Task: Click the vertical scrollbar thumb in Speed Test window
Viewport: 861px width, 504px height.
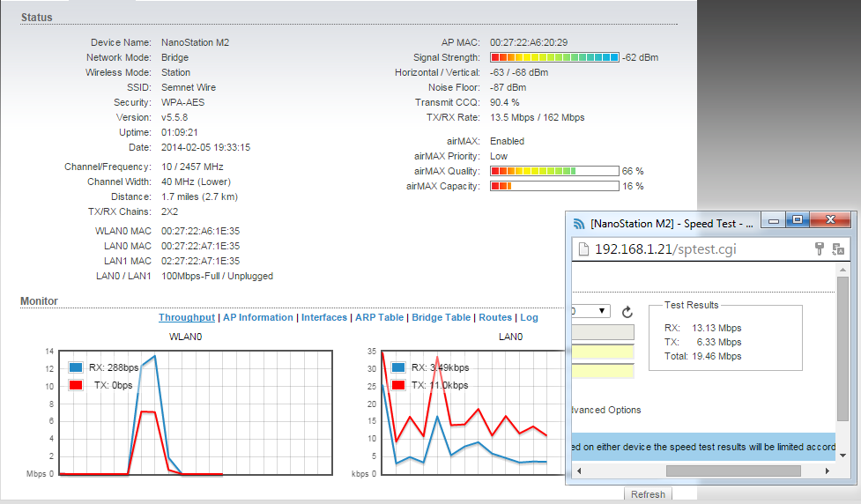Action: coord(842,349)
